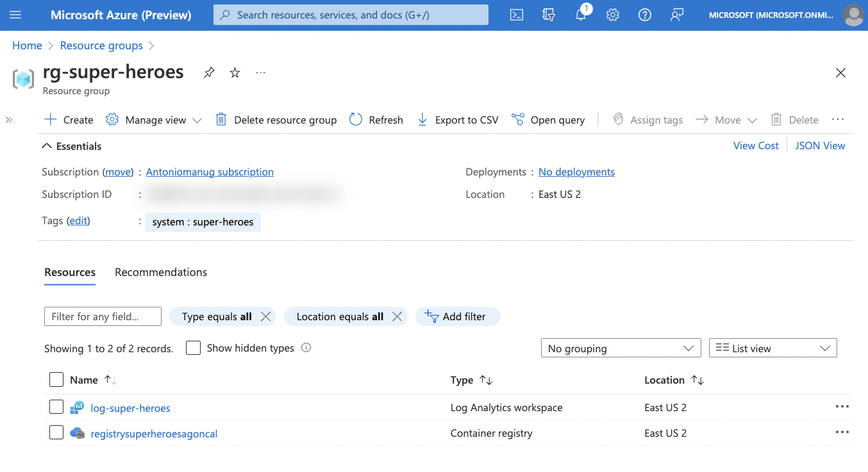Open No deployments link
Image resolution: width=868 pixels, height=472 pixels.
(x=576, y=172)
